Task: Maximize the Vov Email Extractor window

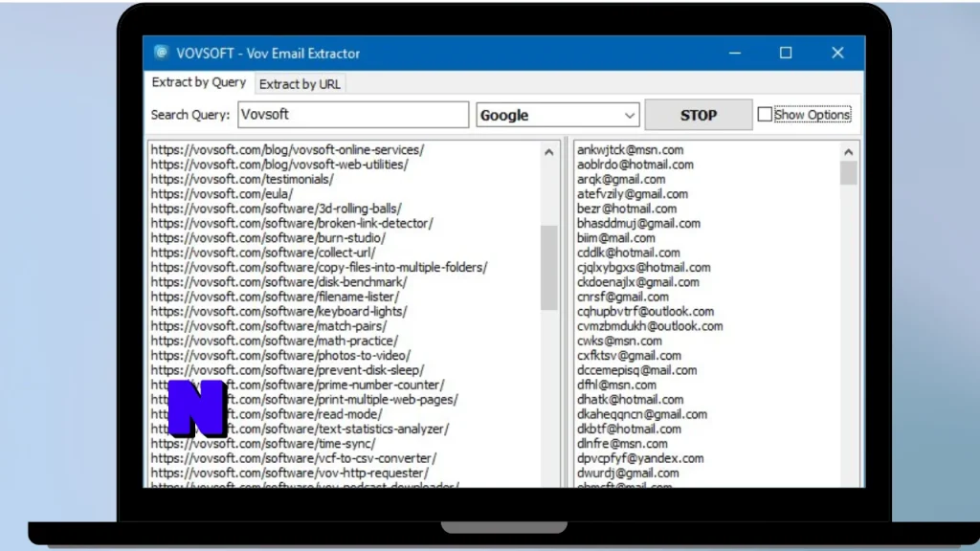Action: tap(786, 54)
